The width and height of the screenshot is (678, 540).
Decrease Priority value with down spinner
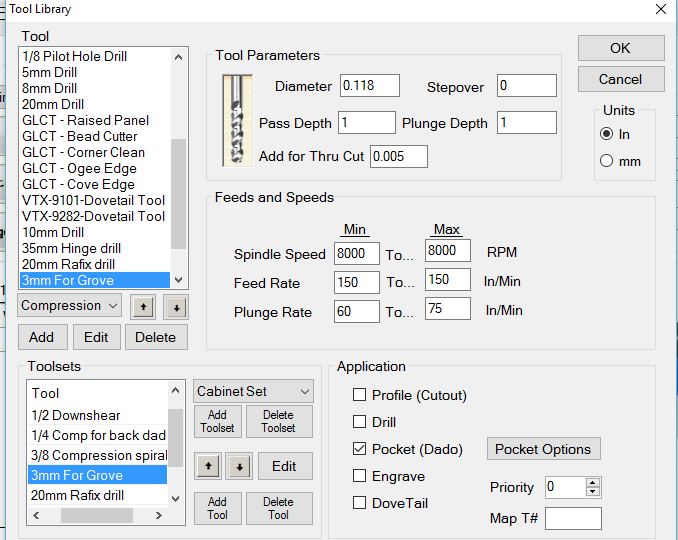pos(593,493)
